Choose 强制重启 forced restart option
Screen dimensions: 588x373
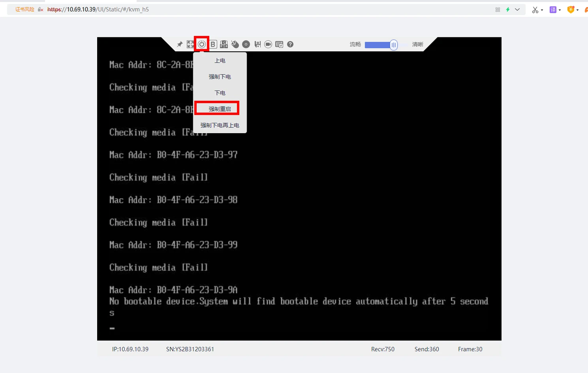[220, 109]
